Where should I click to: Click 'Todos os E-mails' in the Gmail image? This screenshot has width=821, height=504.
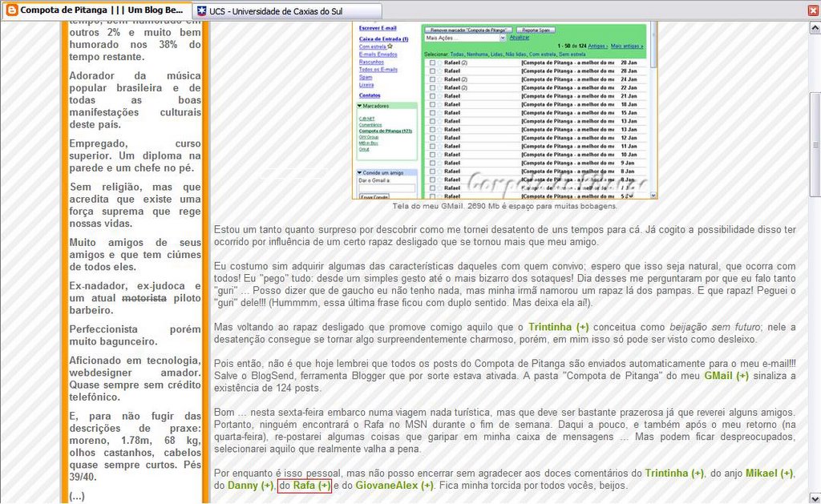coord(378,70)
